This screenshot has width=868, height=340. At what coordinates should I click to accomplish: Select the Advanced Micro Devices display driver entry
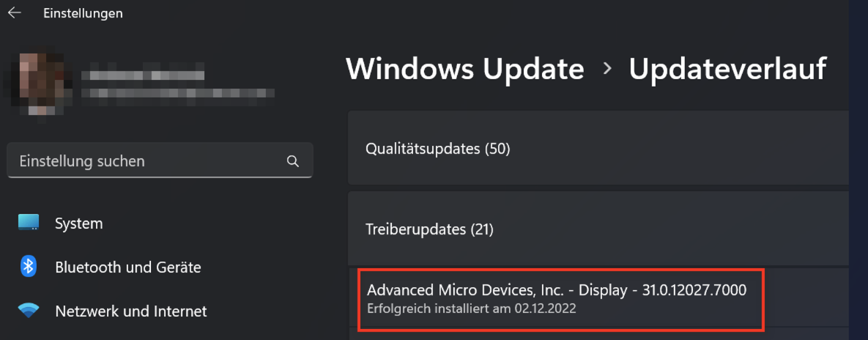557,290
